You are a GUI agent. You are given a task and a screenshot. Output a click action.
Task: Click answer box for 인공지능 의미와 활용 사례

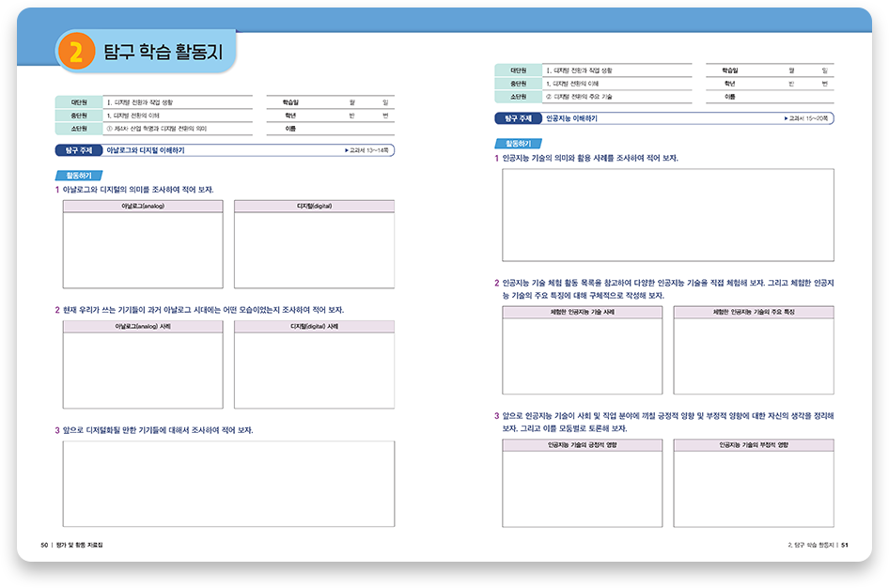coord(668,215)
